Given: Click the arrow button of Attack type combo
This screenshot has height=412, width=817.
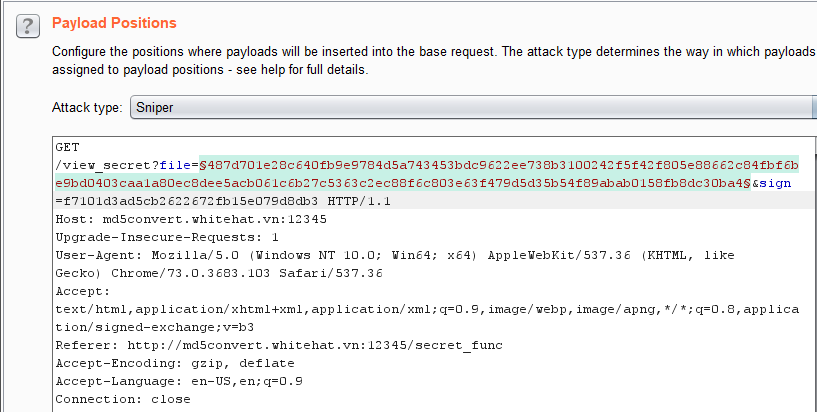Looking at the screenshot, I should pos(814,107).
